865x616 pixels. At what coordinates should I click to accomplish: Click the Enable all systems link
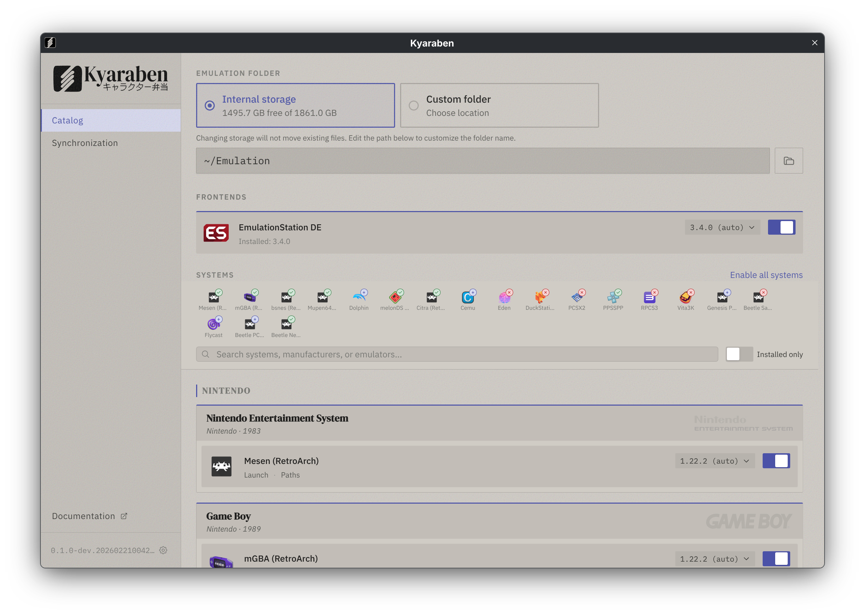pyautogui.click(x=766, y=275)
